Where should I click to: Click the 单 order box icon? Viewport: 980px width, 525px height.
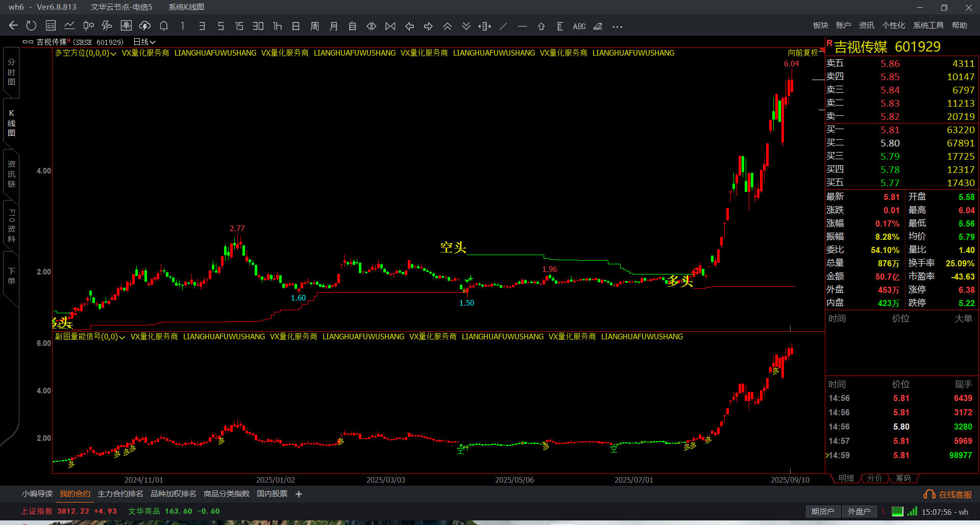point(126,26)
